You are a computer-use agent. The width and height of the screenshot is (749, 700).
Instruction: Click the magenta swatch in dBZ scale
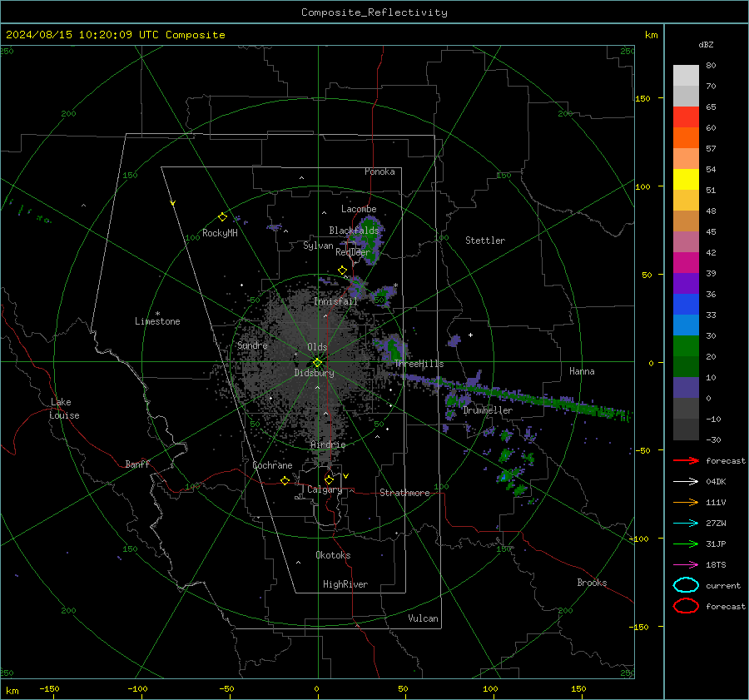tap(686, 262)
